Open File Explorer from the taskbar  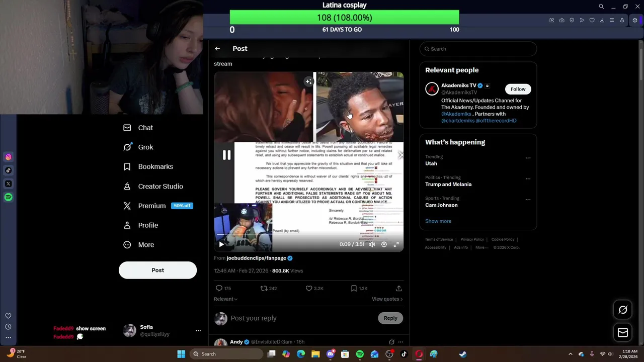tap(315, 354)
